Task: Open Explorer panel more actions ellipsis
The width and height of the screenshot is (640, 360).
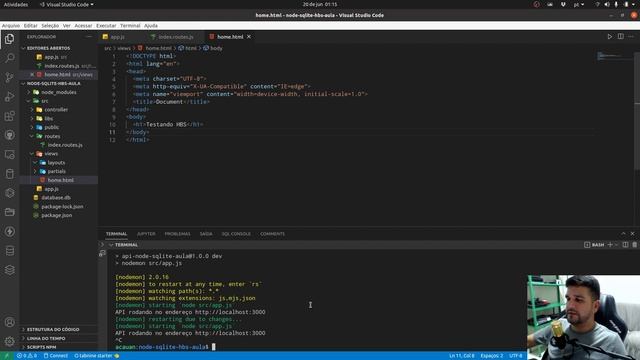Action: coord(89,37)
